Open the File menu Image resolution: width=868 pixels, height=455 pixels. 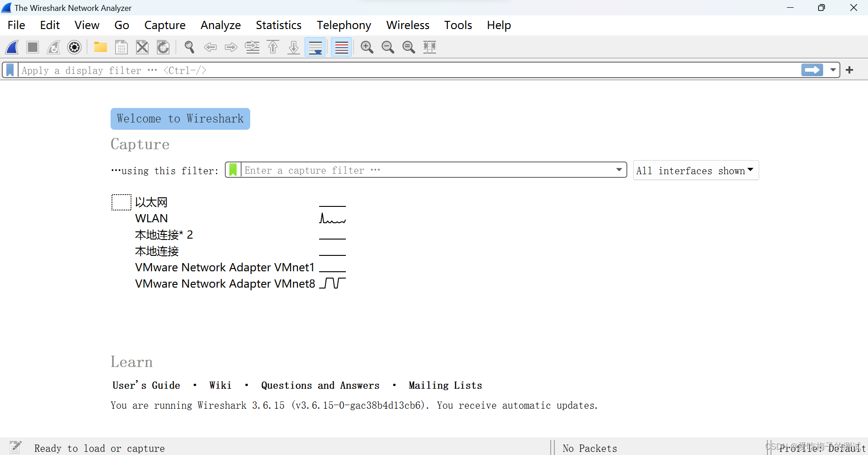[x=16, y=25]
